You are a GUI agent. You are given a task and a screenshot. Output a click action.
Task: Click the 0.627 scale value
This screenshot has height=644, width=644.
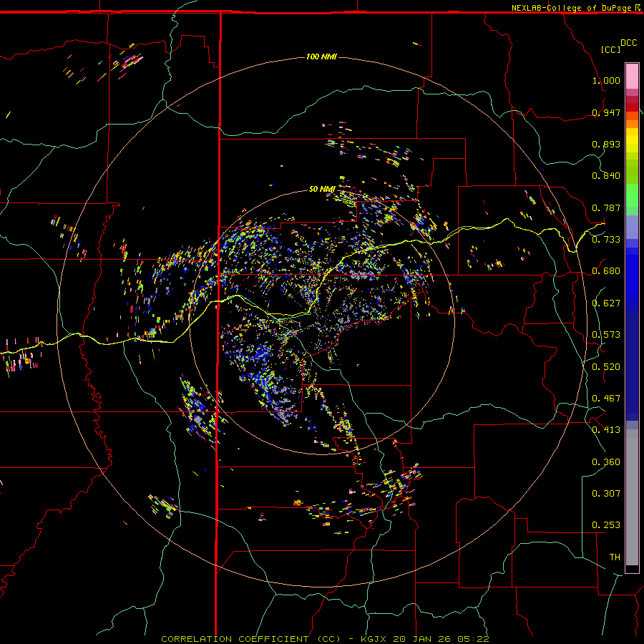(x=606, y=303)
